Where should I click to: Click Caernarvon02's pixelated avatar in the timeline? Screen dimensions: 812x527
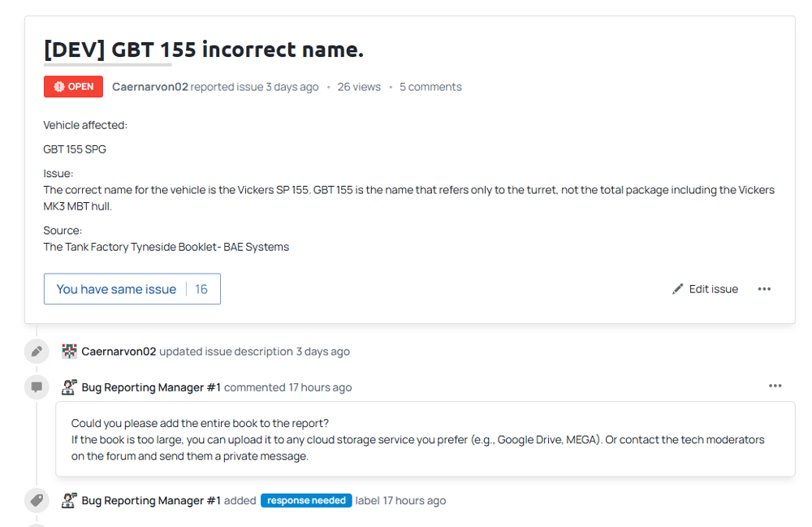coord(69,352)
